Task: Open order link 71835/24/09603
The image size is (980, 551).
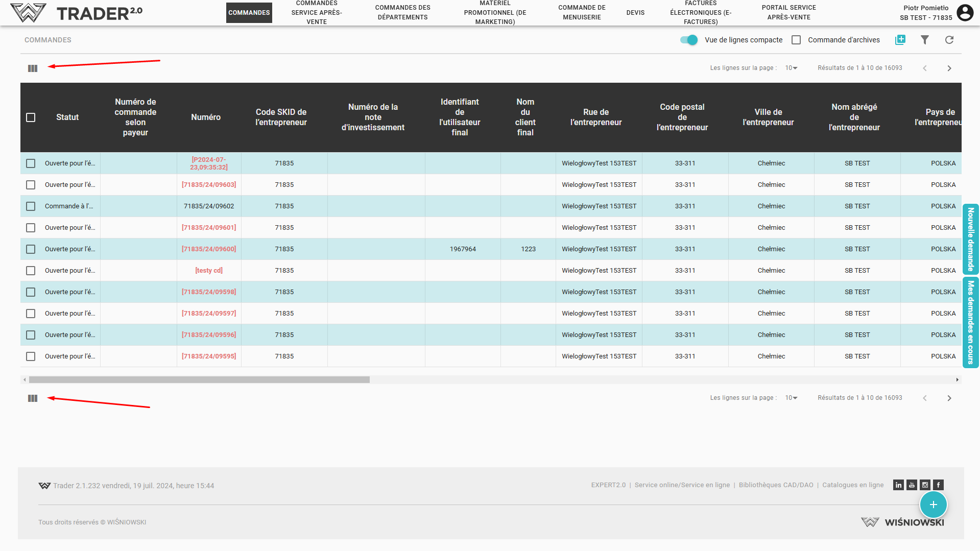Action: click(x=209, y=185)
